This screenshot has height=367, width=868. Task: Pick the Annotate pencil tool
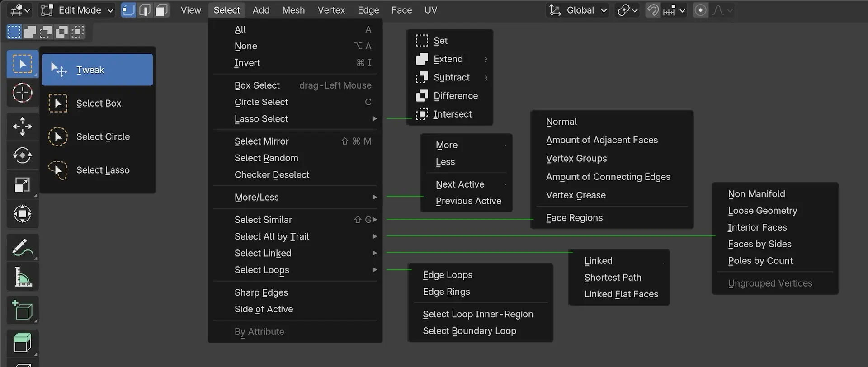pyautogui.click(x=22, y=248)
